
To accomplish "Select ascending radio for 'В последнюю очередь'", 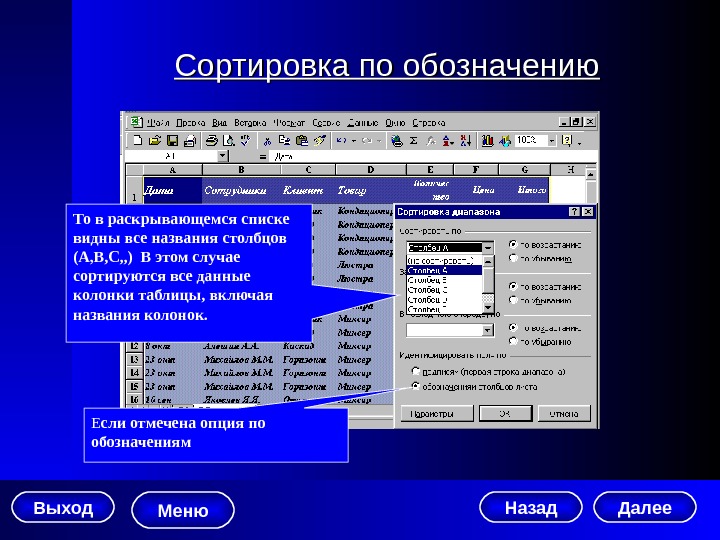I will [x=513, y=327].
